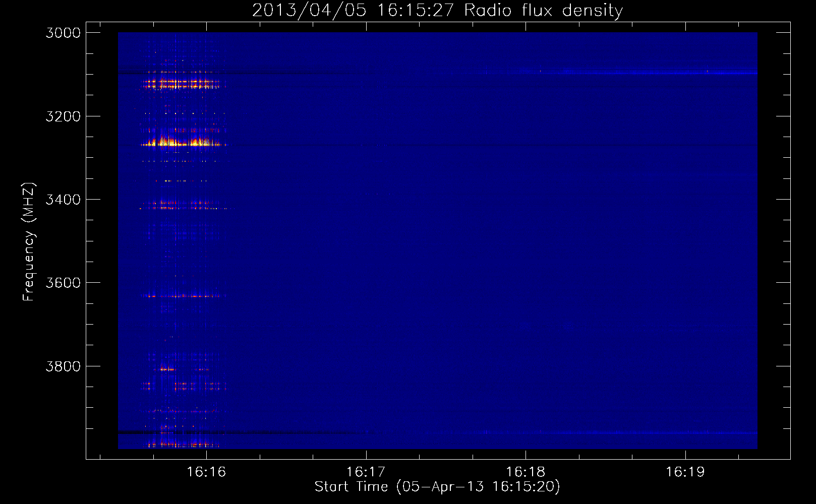Click the '3600' frequency axis label

tap(63, 283)
